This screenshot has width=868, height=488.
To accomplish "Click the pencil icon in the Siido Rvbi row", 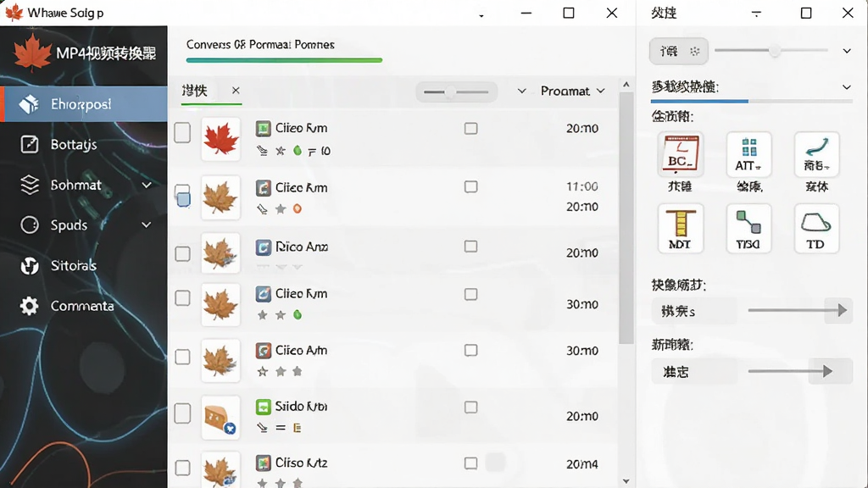I will [x=263, y=427].
